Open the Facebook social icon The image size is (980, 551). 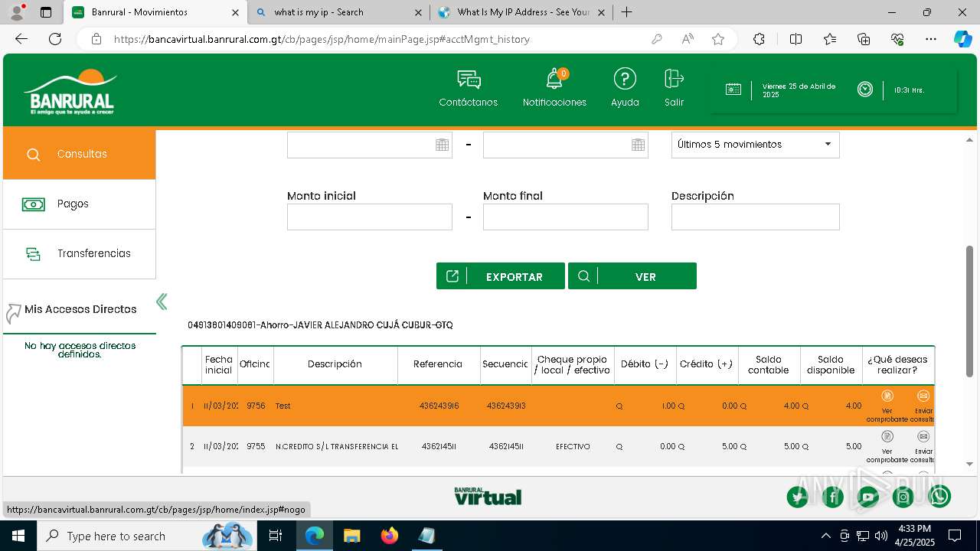coord(833,497)
